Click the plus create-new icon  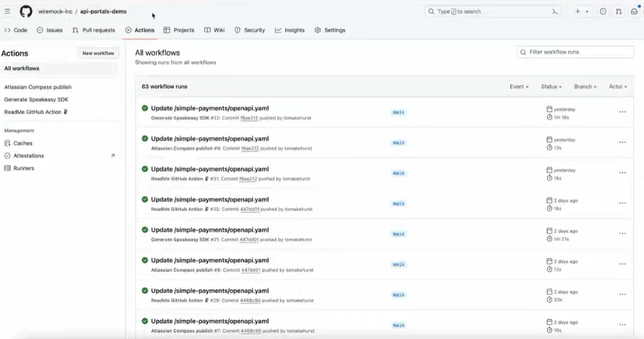tap(577, 11)
